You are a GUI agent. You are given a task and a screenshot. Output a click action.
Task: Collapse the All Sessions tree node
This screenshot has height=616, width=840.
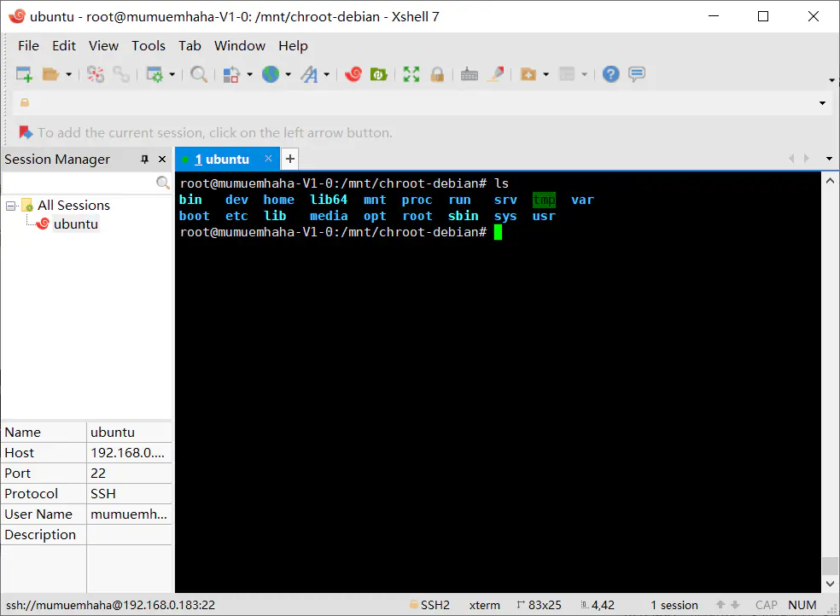click(x=10, y=206)
